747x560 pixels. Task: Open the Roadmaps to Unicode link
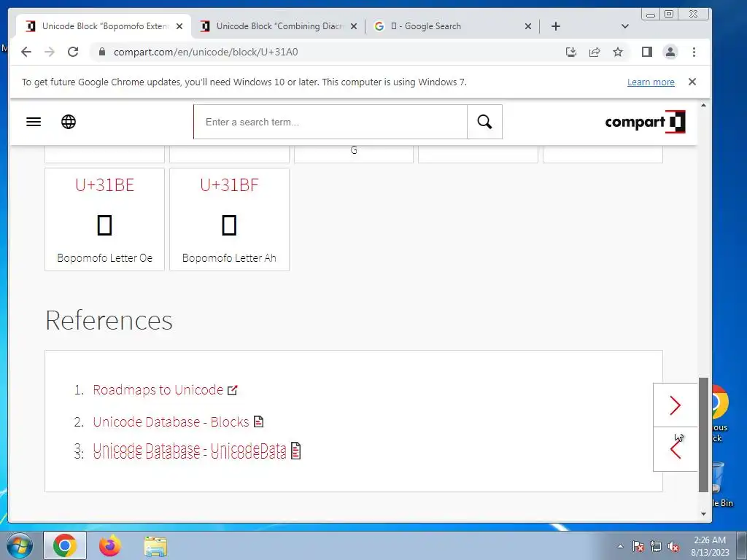coord(158,390)
